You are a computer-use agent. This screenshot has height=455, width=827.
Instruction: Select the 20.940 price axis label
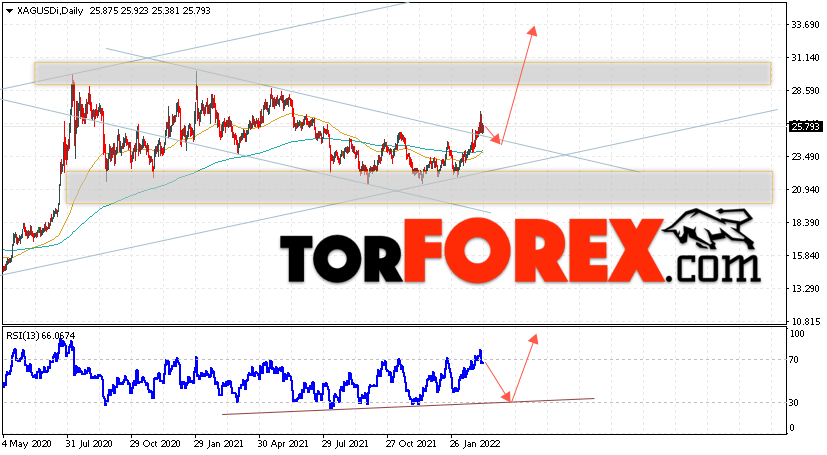click(x=805, y=190)
